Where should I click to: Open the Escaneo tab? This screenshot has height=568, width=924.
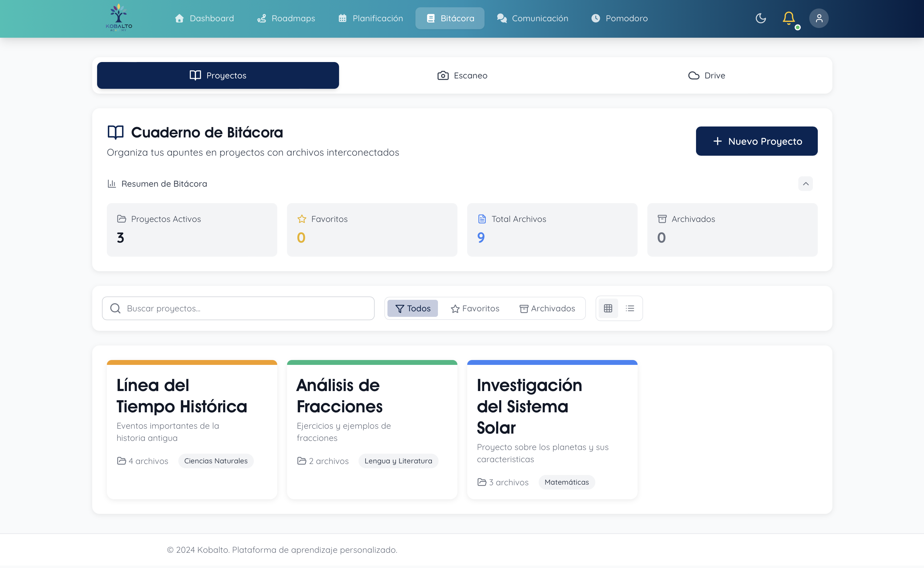click(x=462, y=75)
